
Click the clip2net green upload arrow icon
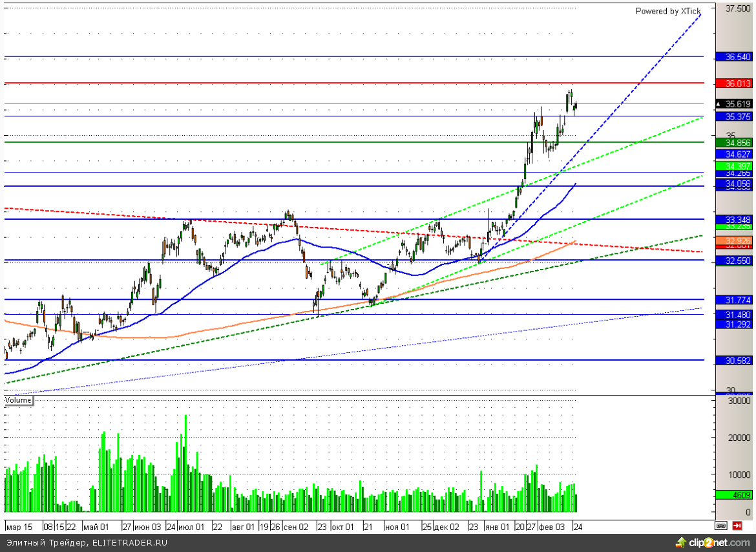[x=680, y=542]
